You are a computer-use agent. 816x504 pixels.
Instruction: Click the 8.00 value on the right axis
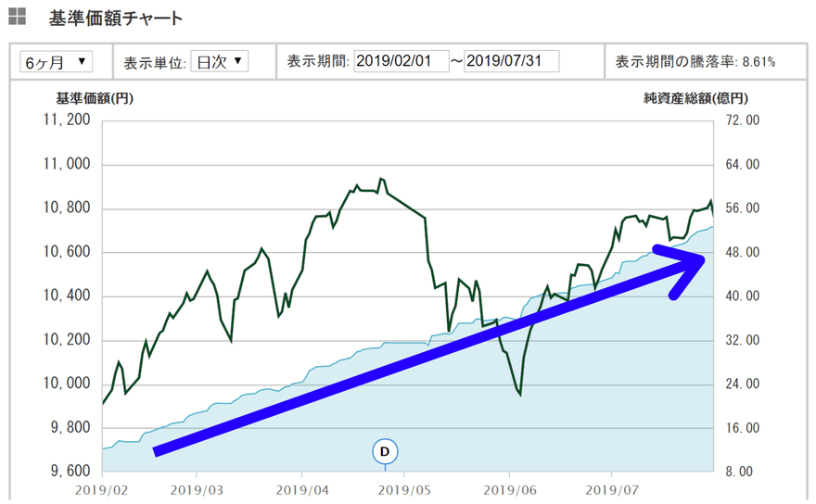pyautogui.click(x=740, y=472)
